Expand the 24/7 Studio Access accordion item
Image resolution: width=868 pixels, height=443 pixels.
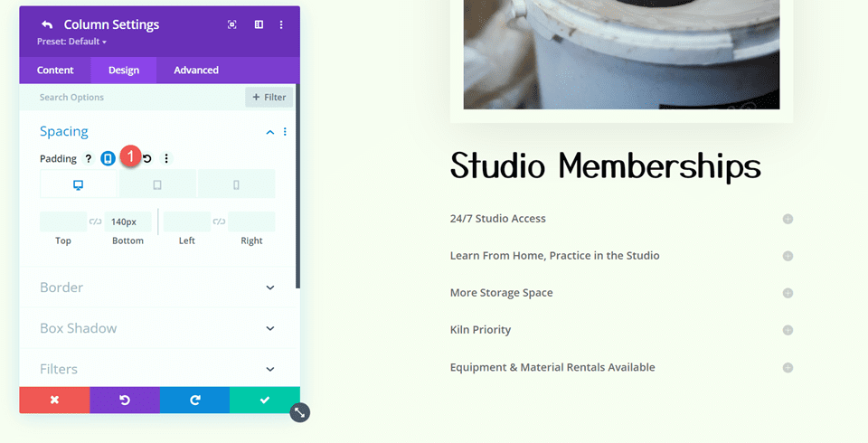788,219
